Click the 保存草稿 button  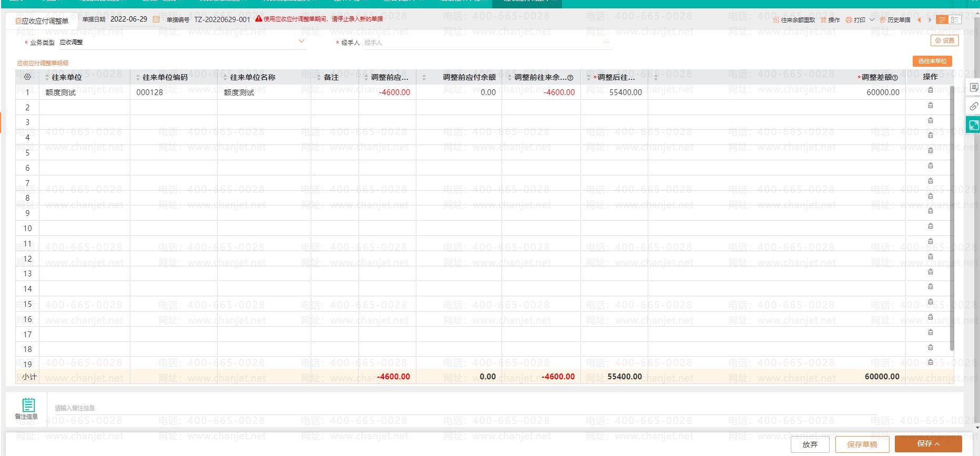click(x=862, y=444)
